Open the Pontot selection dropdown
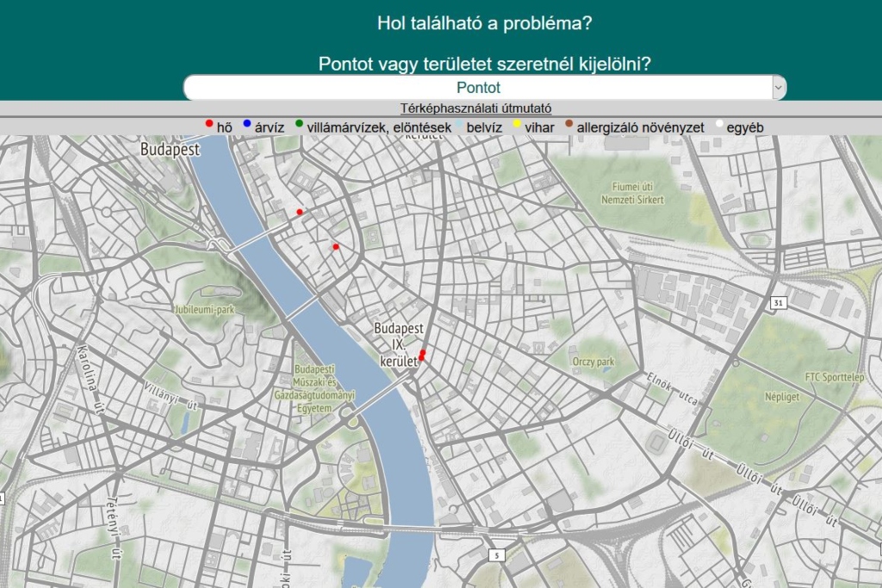Image resolution: width=882 pixels, height=588 pixels. tap(484, 88)
